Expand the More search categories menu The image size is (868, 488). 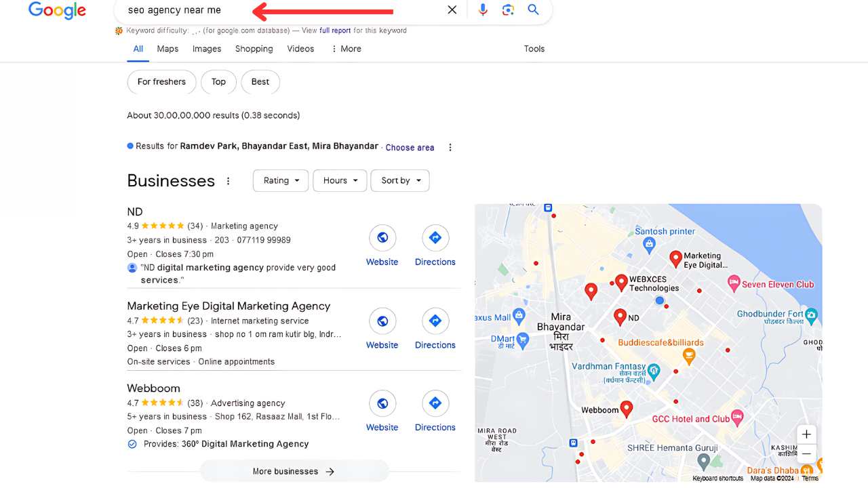[x=346, y=49]
